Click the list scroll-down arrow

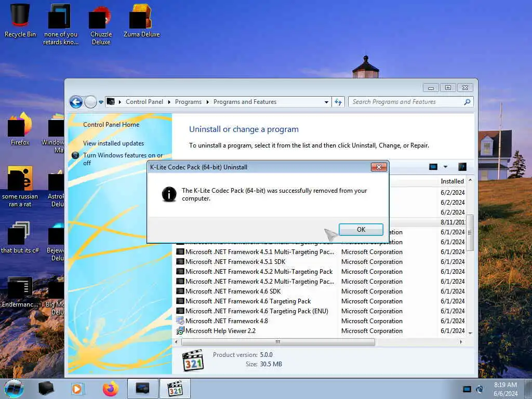[470, 333]
